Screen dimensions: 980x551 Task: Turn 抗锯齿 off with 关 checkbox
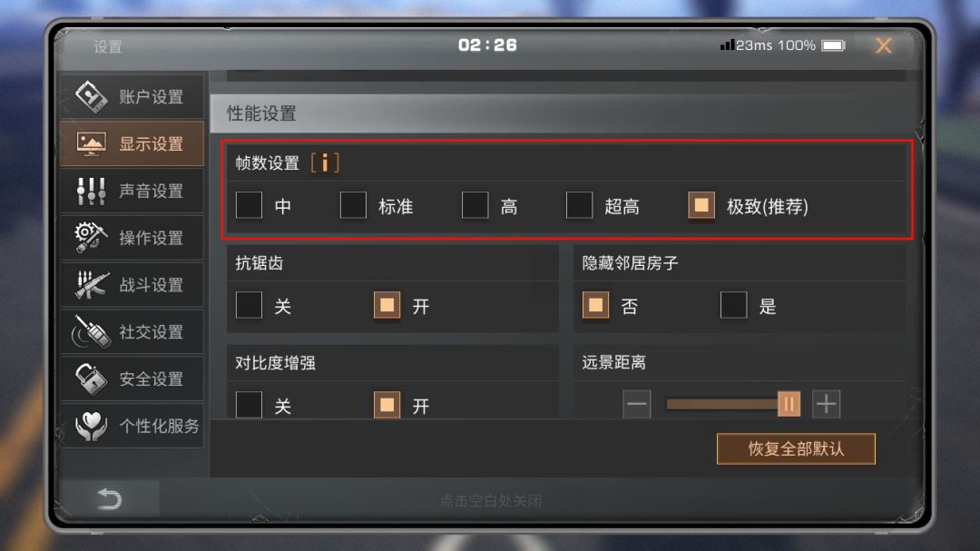coord(249,306)
